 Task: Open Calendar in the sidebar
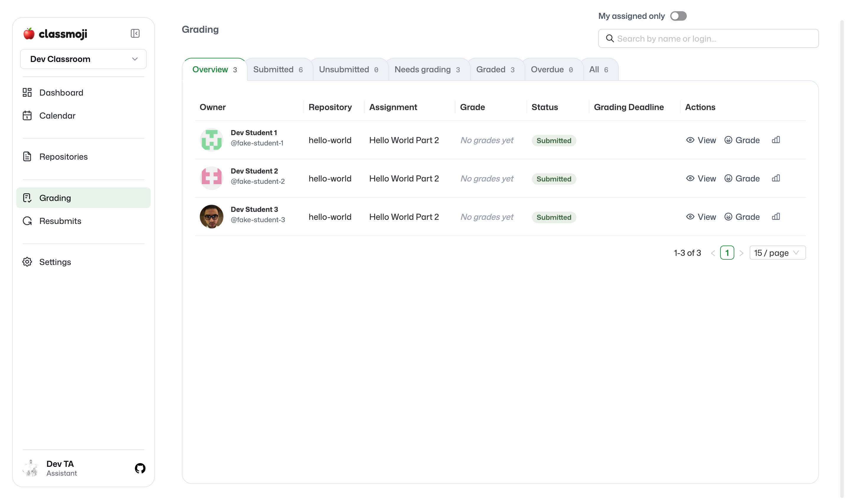pyautogui.click(x=83, y=115)
